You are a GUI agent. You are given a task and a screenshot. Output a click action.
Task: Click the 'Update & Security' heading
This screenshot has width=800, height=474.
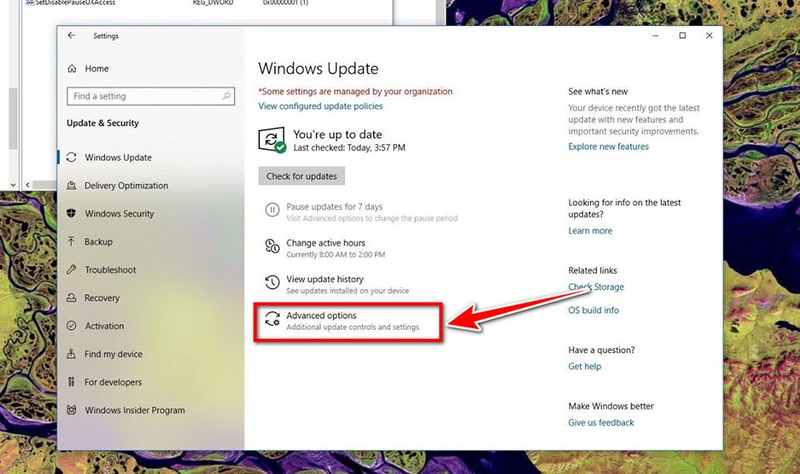(103, 123)
